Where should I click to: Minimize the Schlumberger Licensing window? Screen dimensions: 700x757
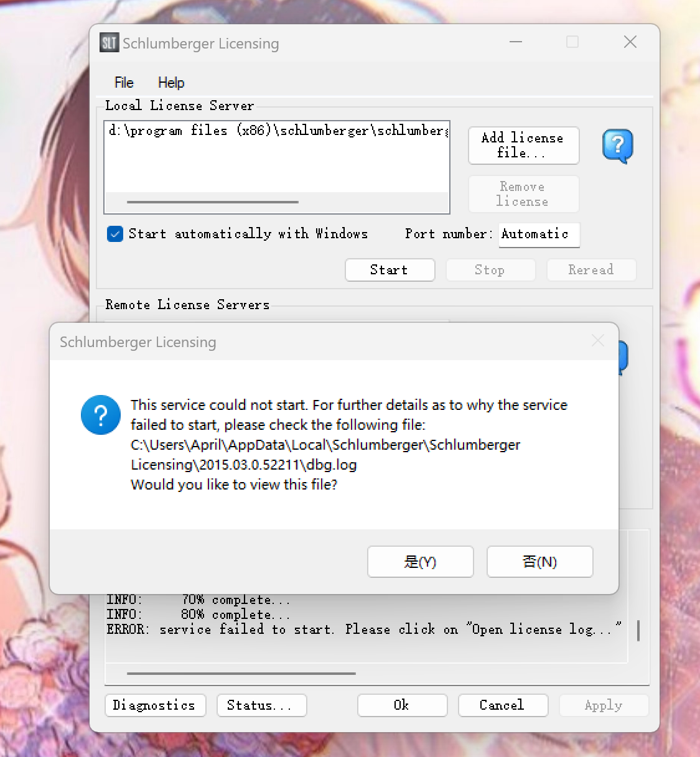click(x=516, y=42)
